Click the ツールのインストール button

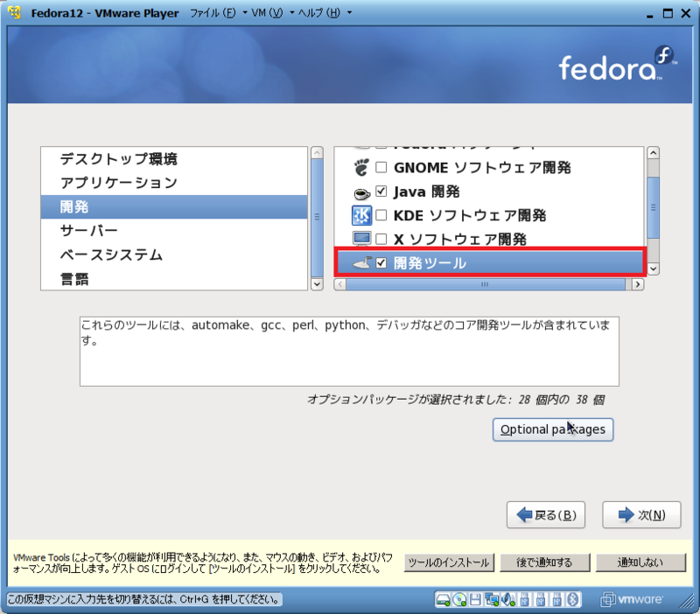click(x=449, y=563)
